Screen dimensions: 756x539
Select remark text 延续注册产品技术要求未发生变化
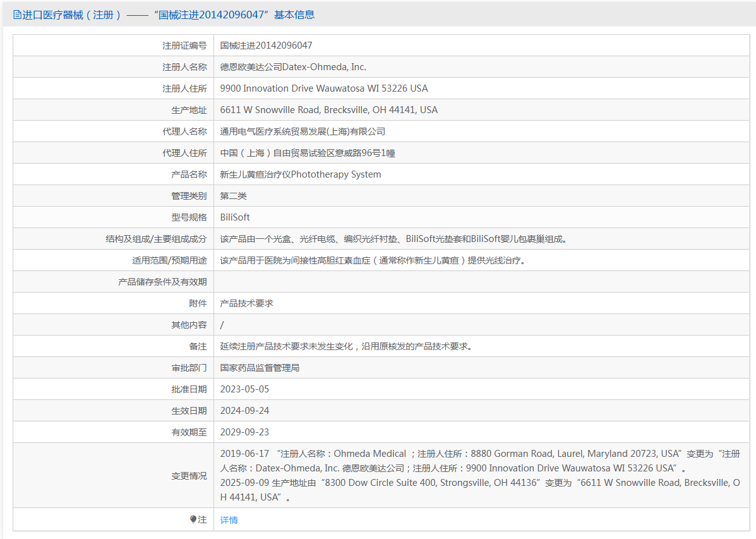[286, 346]
